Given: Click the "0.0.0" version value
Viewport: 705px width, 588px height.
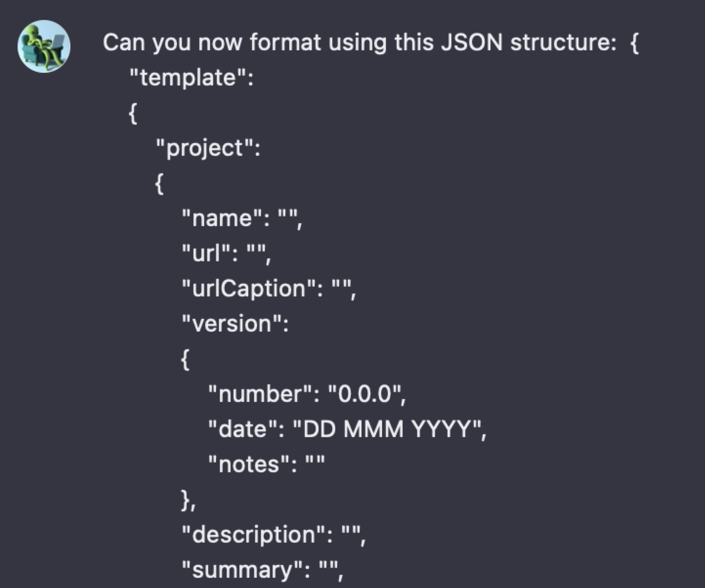Looking at the screenshot, I should [364, 394].
